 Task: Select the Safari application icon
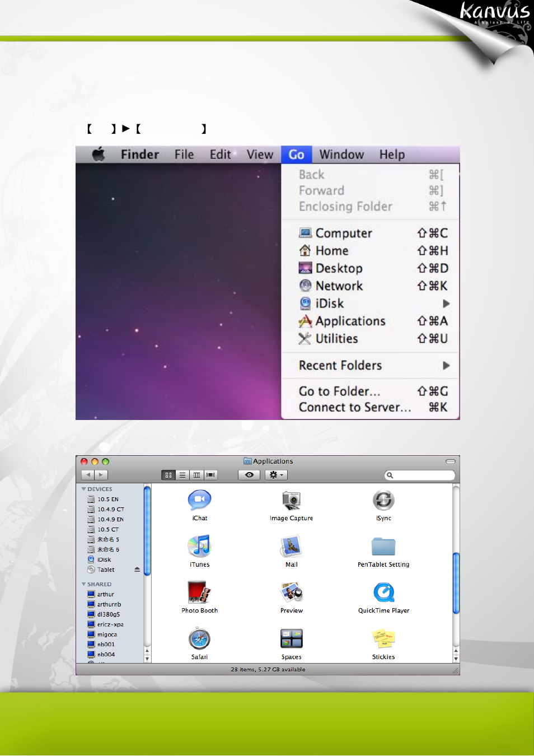[x=199, y=639]
